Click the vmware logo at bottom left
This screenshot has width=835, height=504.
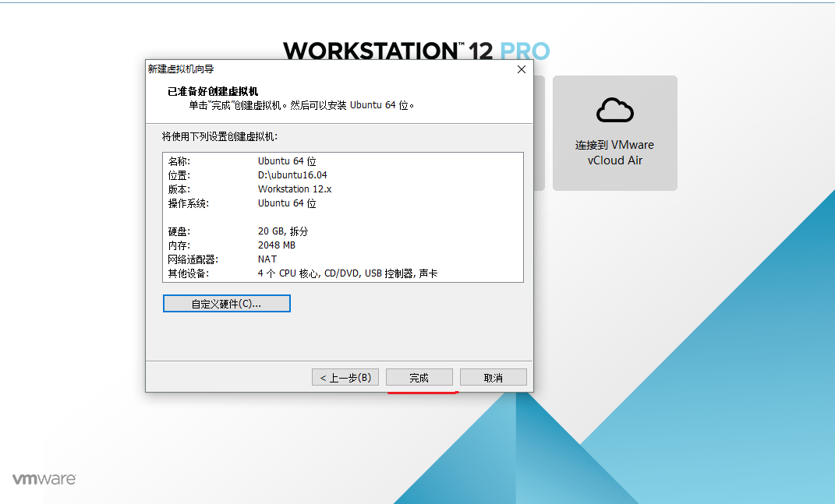(44, 478)
